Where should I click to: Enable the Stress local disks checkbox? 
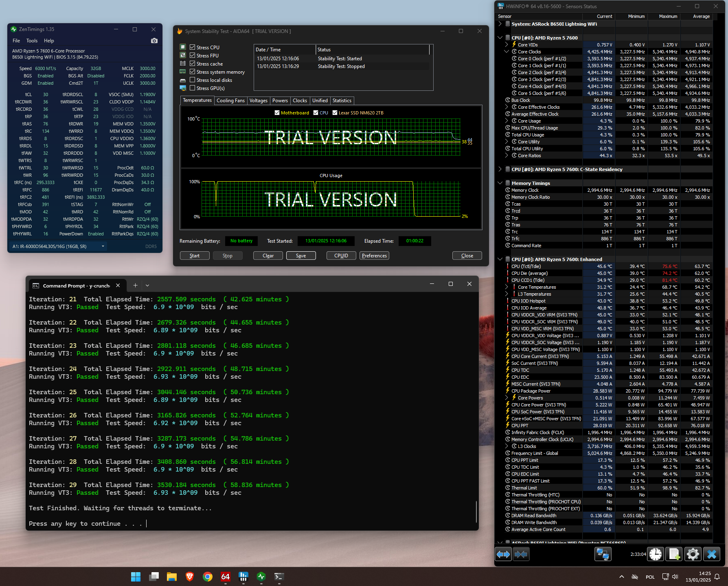point(193,80)
